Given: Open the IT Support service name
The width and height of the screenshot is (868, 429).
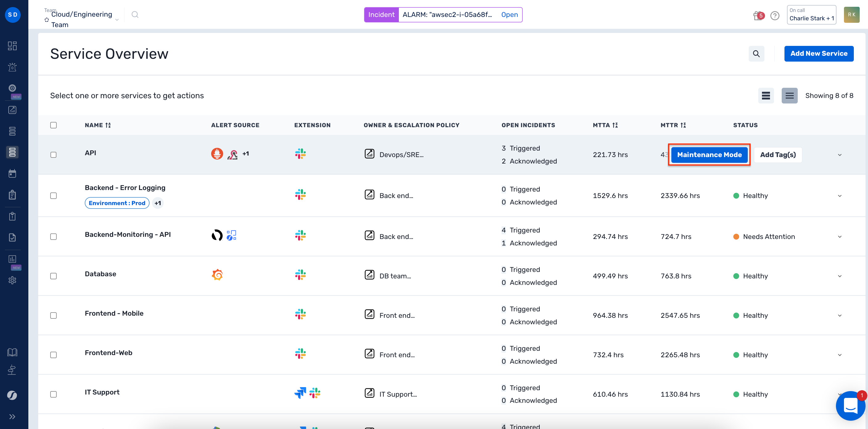Looking at the screenshot, I should (x=102, y=392).
